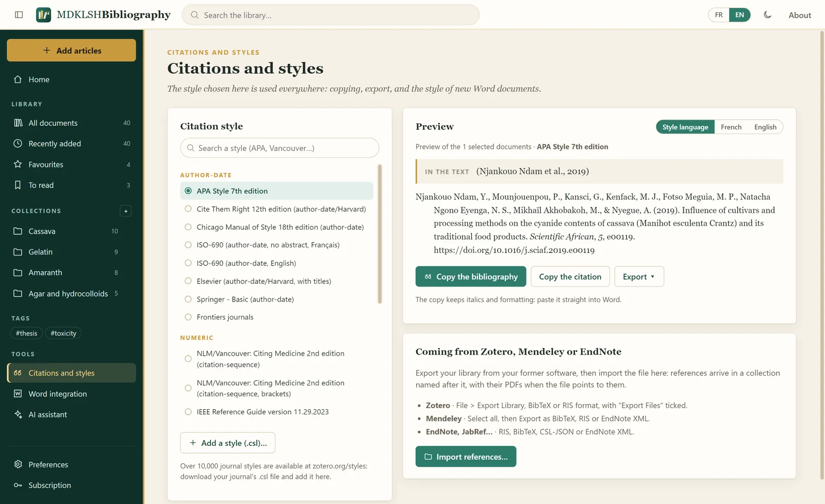Click the citation style list scrollbar
825x504 pixels.
[379, 234]
